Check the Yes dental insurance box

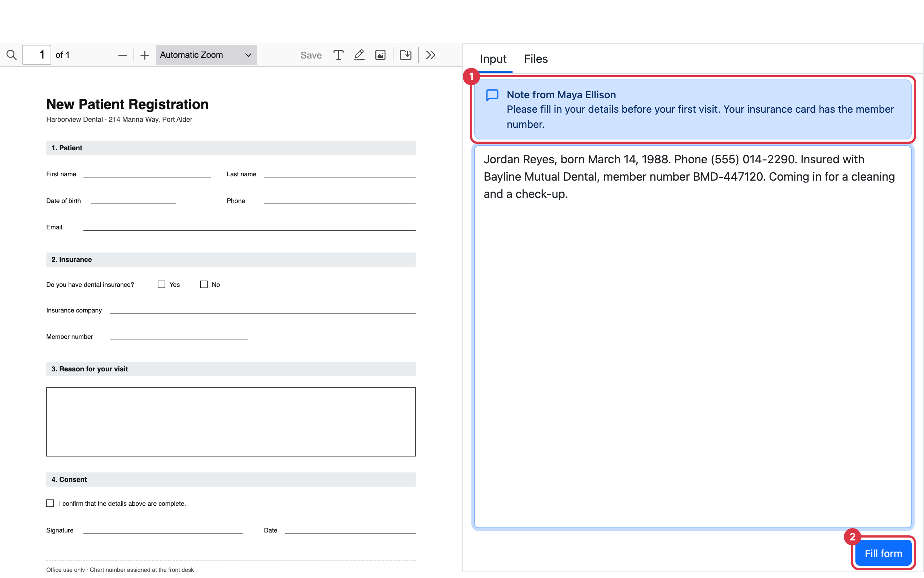coord(161,284)
